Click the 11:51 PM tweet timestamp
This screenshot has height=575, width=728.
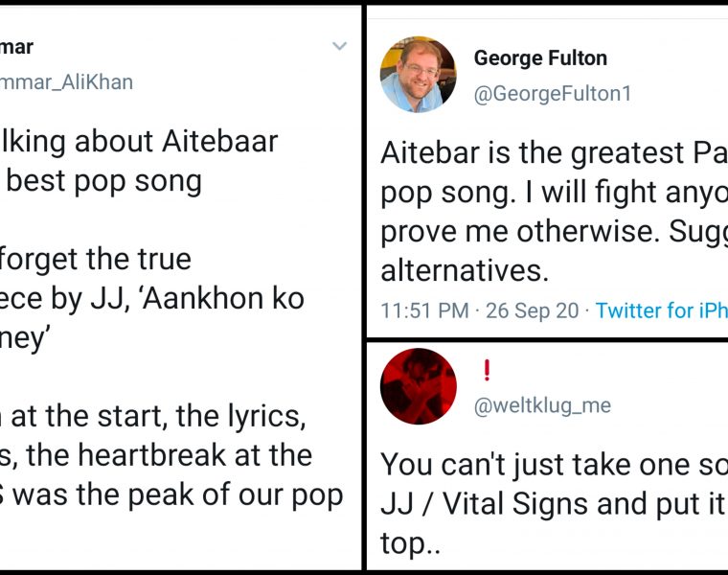coord(424,310)
